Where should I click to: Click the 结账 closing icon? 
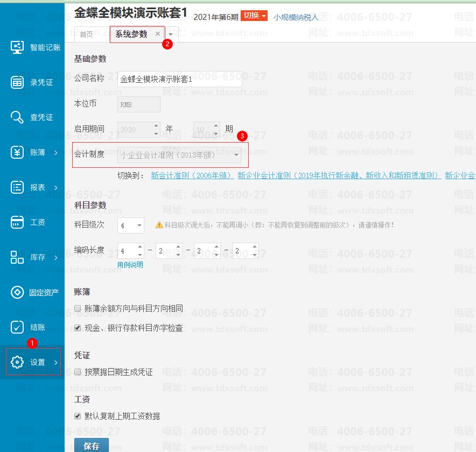18,327
